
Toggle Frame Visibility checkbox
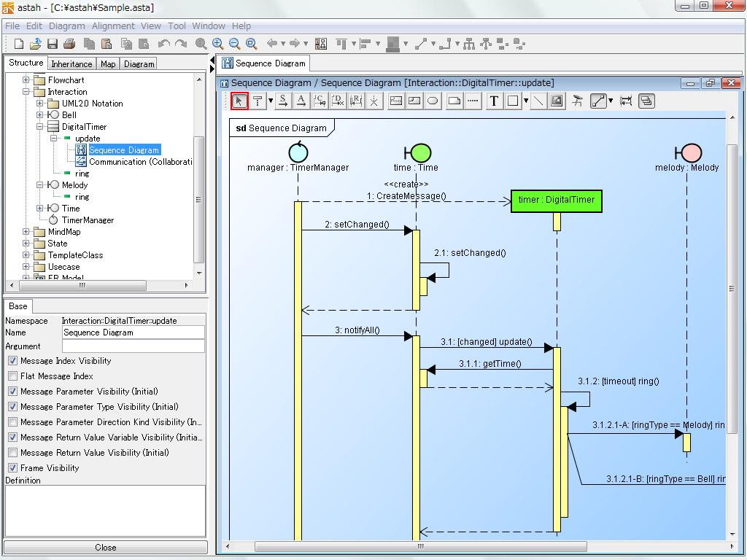click(13, 468)
